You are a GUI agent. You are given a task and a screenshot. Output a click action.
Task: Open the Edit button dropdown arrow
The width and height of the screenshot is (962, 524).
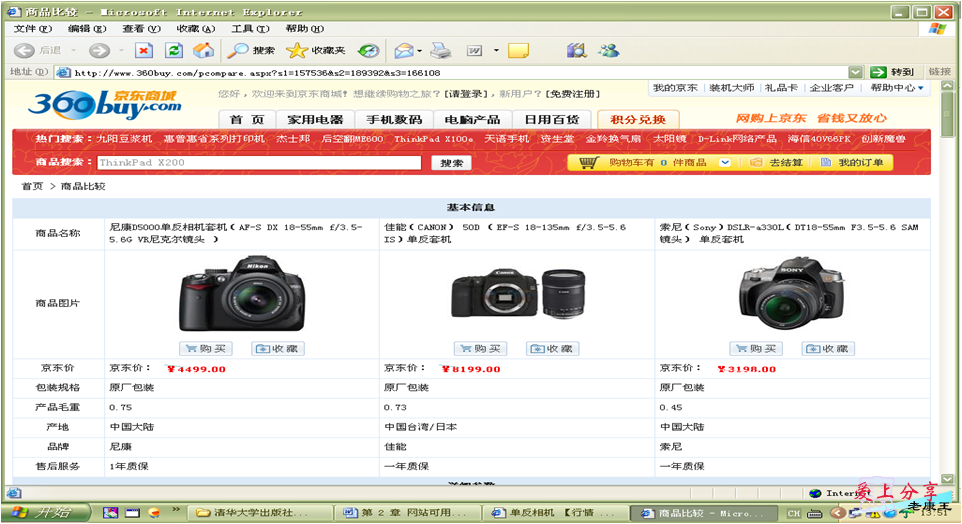click(496, 51)
